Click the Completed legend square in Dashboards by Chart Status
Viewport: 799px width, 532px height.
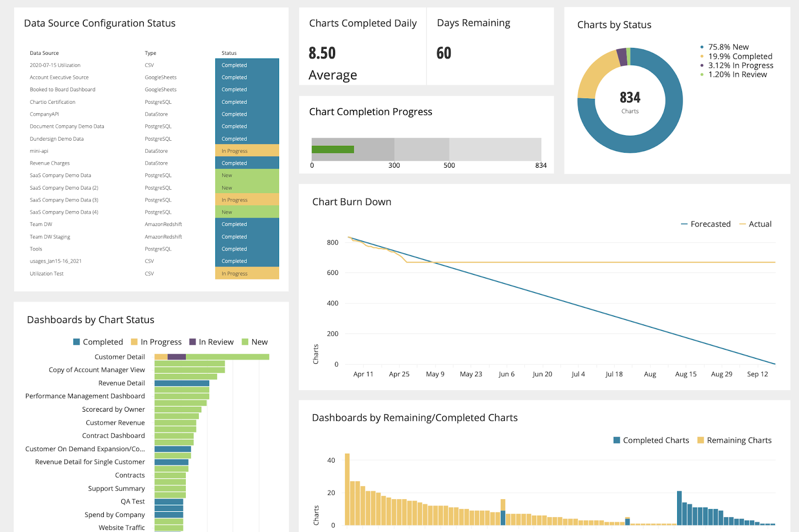76,342
